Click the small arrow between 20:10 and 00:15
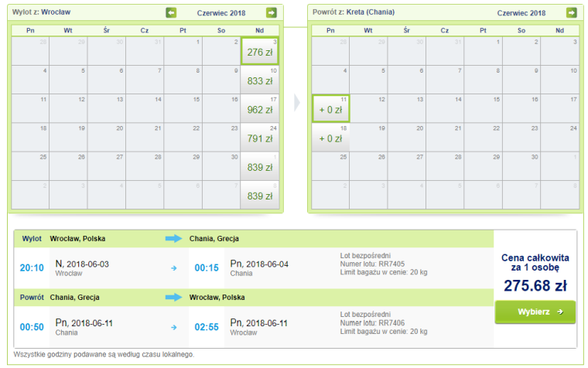 [175, 267]
